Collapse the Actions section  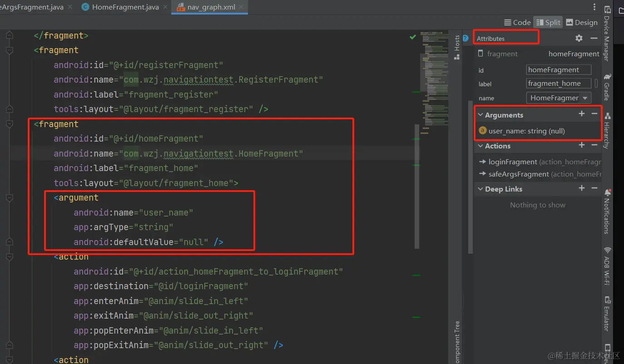point(480,146)
